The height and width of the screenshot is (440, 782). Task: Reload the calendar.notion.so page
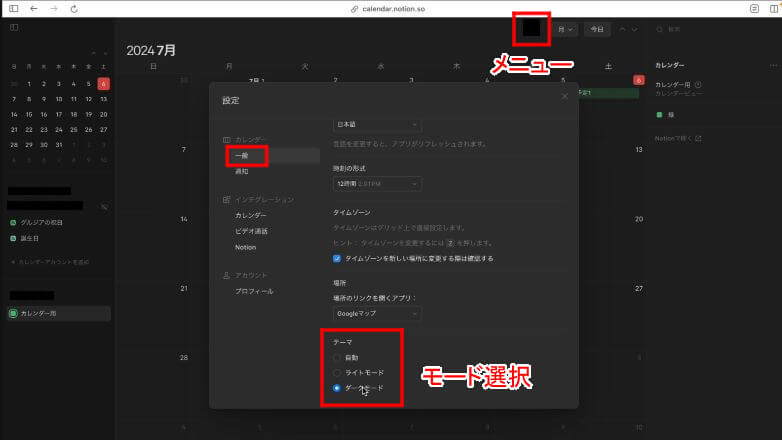pyautogui.click(x=74, y=9)
